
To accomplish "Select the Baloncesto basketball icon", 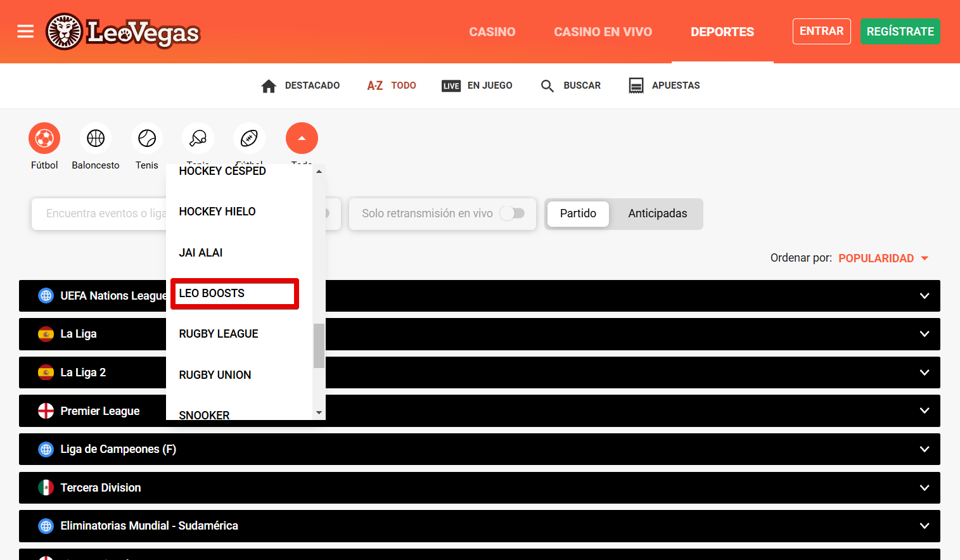I will pyautogui.click(x=96, y=138).
